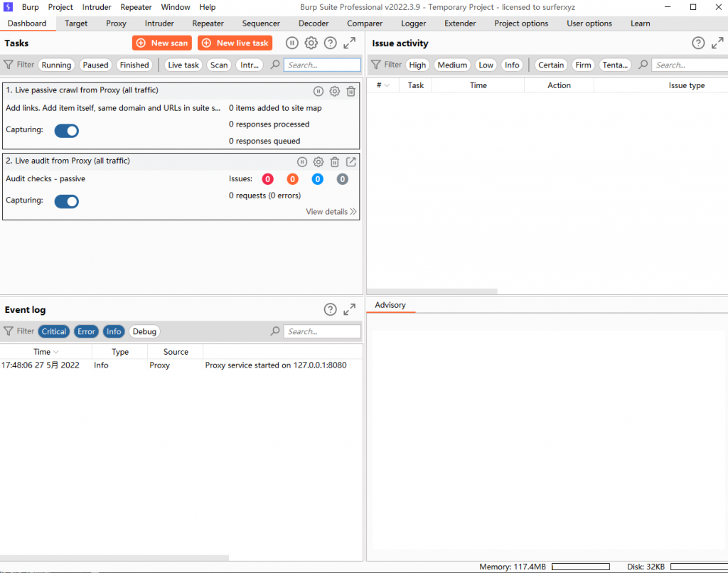Select the Proxy service started log entry
The height and width of the screenshot is (573, 728).
(181, 365)
